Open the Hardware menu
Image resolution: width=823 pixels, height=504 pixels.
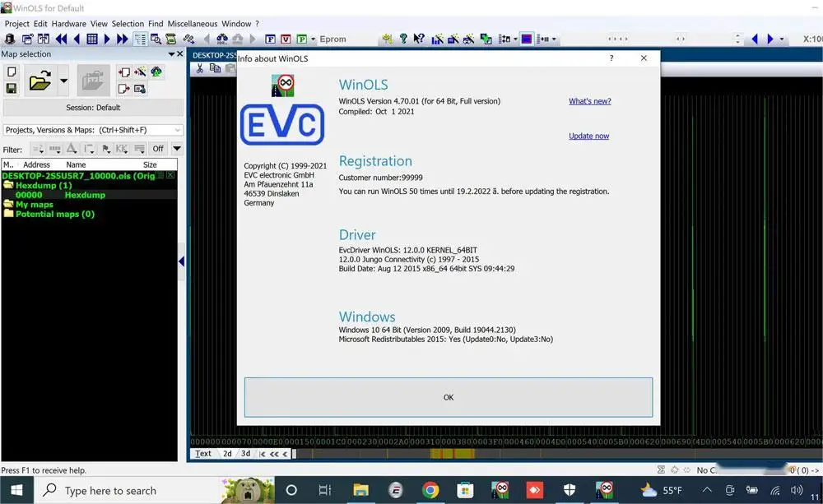pos(69,24)
